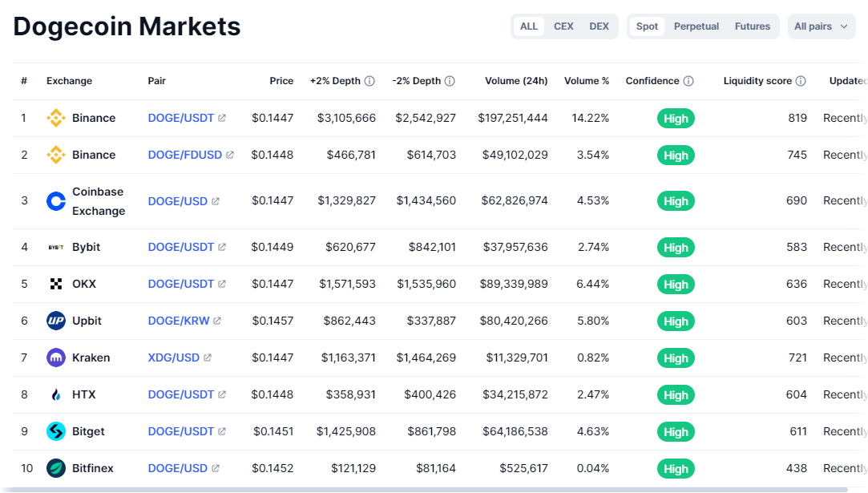868x493 pixels.
Task: Click external link icon for Coinbase DOGE/USD
Action: click(216, 201)
